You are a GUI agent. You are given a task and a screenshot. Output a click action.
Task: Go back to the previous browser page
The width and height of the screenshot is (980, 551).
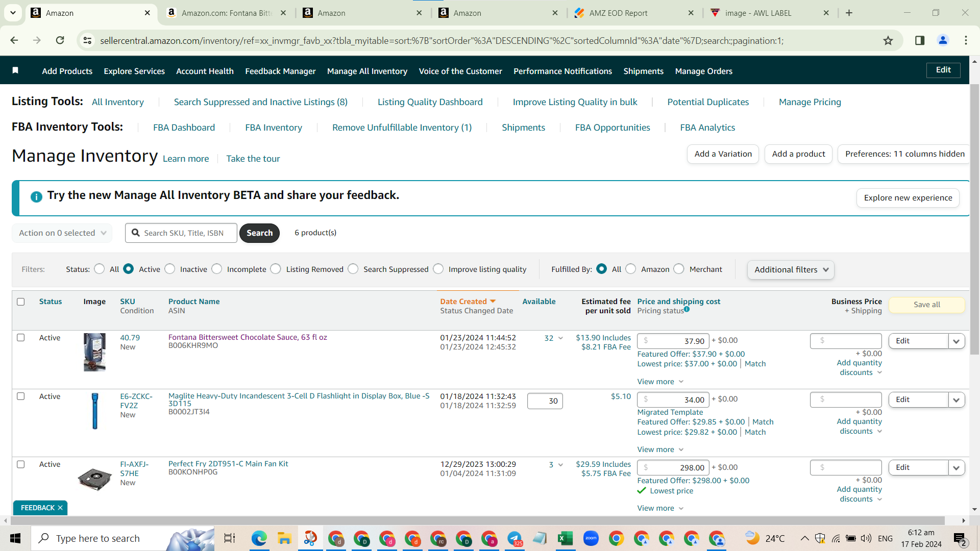14,40
